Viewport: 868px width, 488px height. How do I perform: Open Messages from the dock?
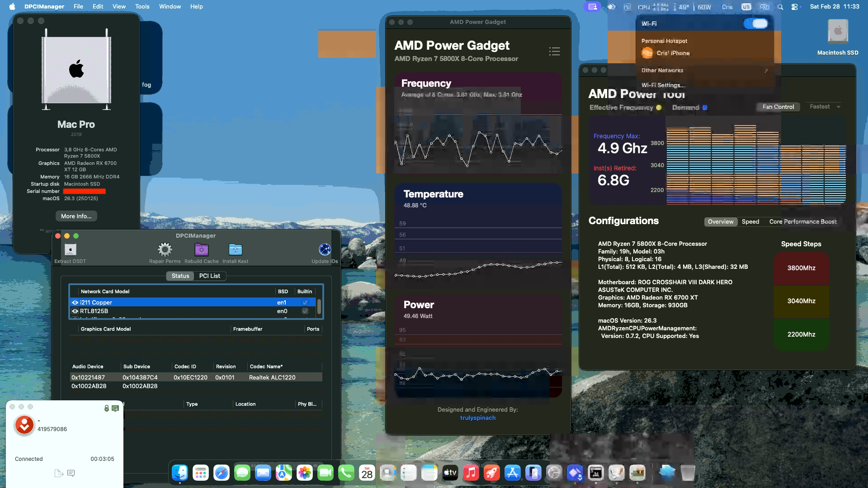tap(242, 473)
